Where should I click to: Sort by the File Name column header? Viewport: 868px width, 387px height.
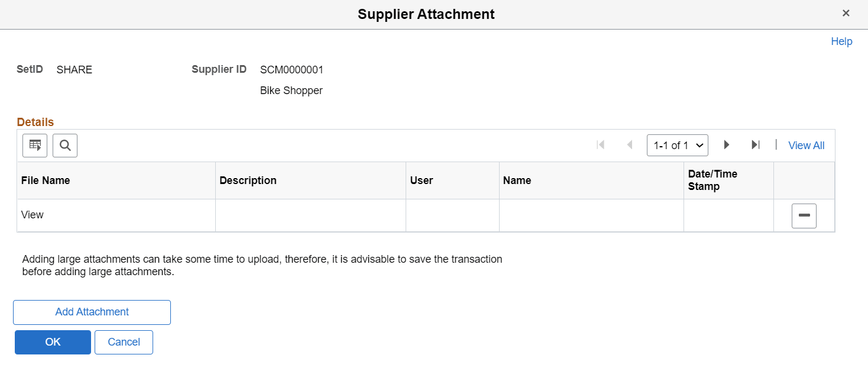[x=46, y=180]
